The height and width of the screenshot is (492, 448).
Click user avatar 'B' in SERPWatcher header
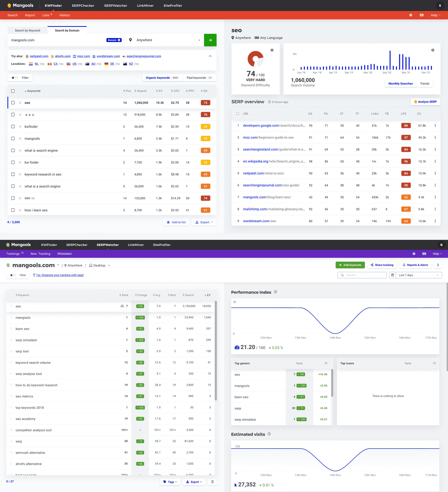441,245
